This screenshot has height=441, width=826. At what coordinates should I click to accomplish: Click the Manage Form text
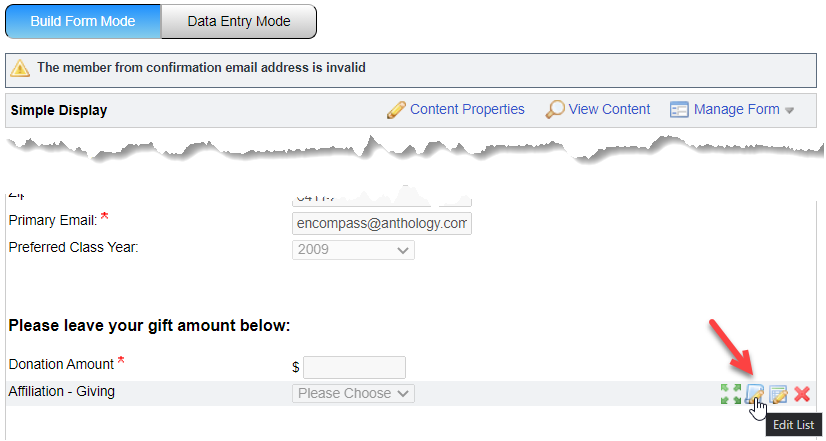(736, 110)
